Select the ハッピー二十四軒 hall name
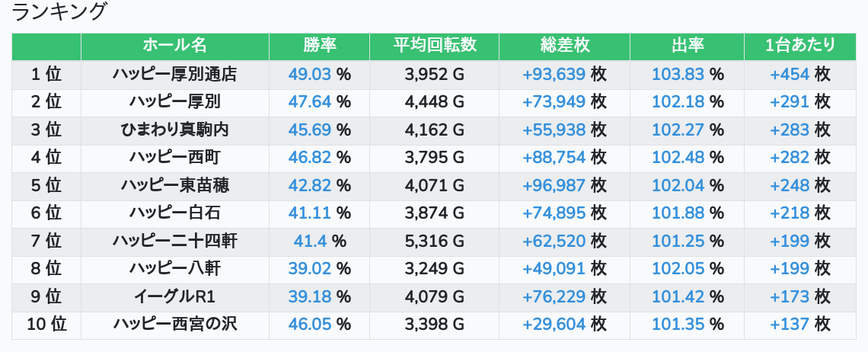The height and width of the screenshot is (352, 868). coord(175,241)
